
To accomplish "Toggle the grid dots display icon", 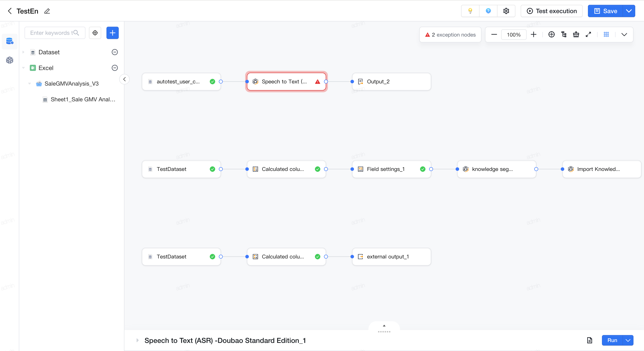I will pos(606,35).
